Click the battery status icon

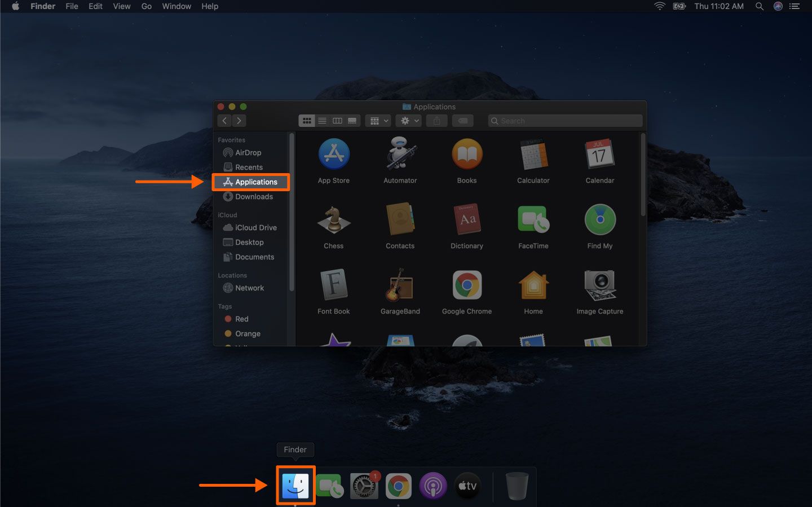(x=679, y=6)
